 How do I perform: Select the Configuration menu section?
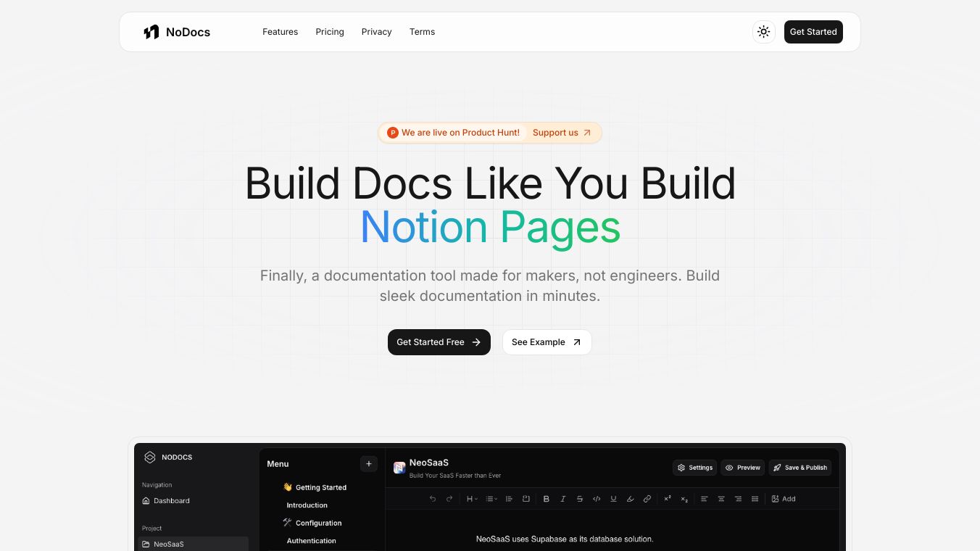[x=312, y=523]
